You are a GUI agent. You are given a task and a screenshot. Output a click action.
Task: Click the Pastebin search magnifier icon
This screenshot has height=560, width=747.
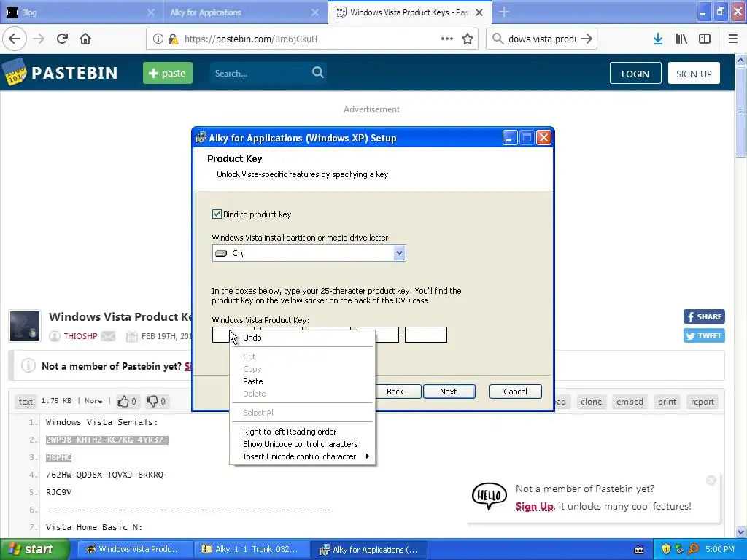click(x=318, y=72)
